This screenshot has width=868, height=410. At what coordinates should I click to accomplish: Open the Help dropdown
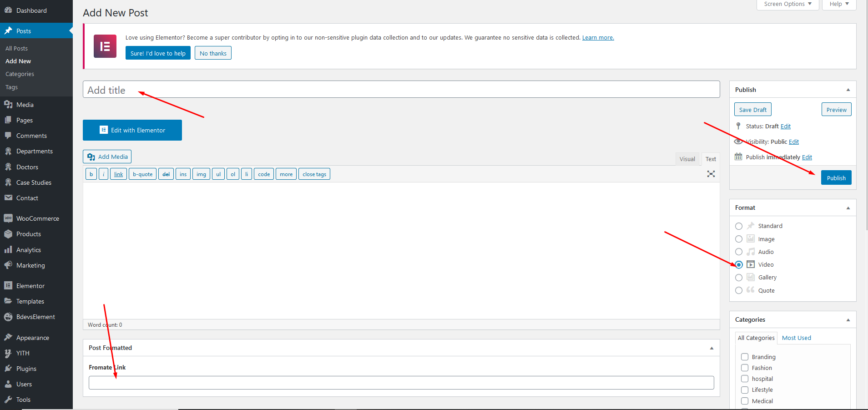tap(839, 4)
